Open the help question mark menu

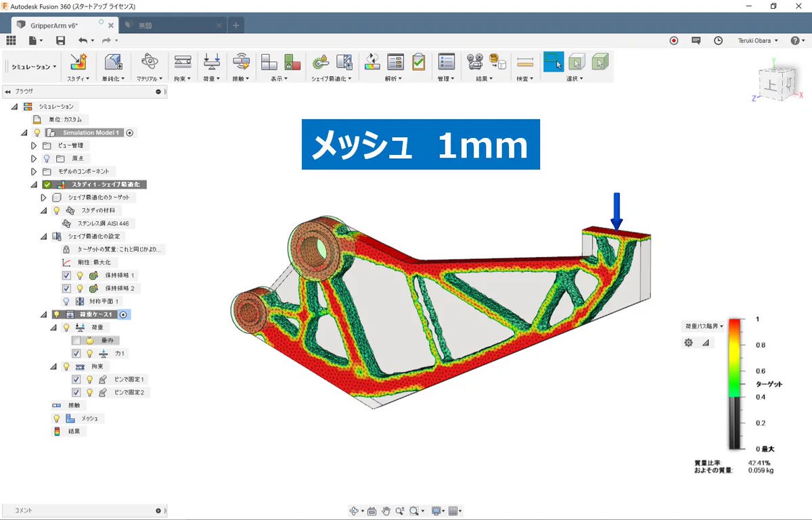[x=797, y=41]
